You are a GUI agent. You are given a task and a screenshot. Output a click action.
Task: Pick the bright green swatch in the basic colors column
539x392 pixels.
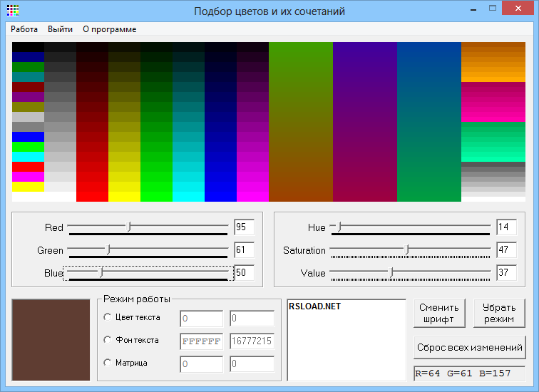click(x=29, y=147)
